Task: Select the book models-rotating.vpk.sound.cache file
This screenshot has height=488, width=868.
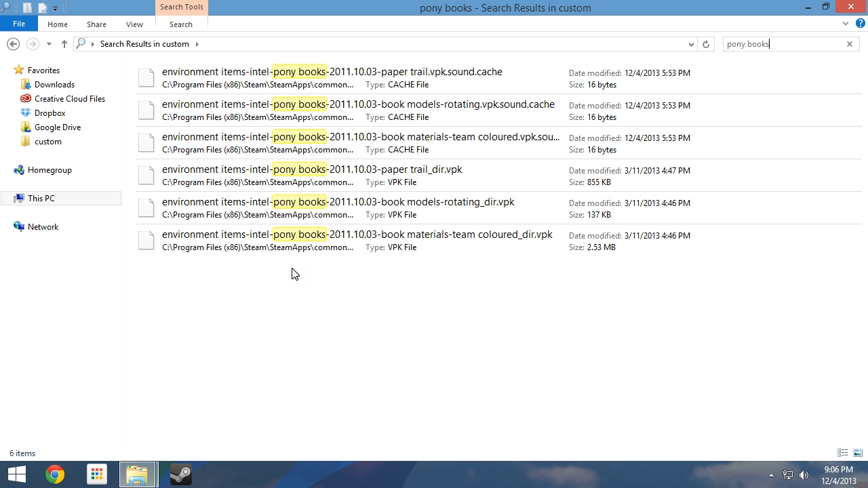Action: 498,110
